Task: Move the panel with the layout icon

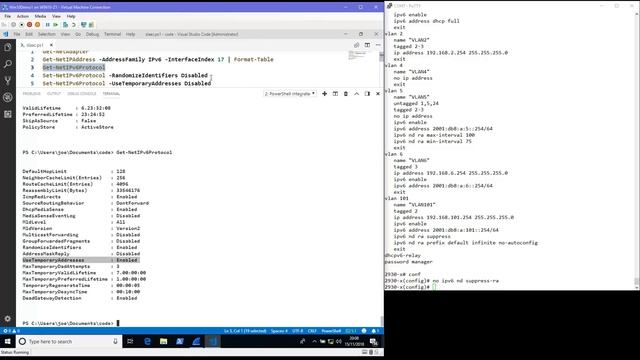Action: point(367,93)
